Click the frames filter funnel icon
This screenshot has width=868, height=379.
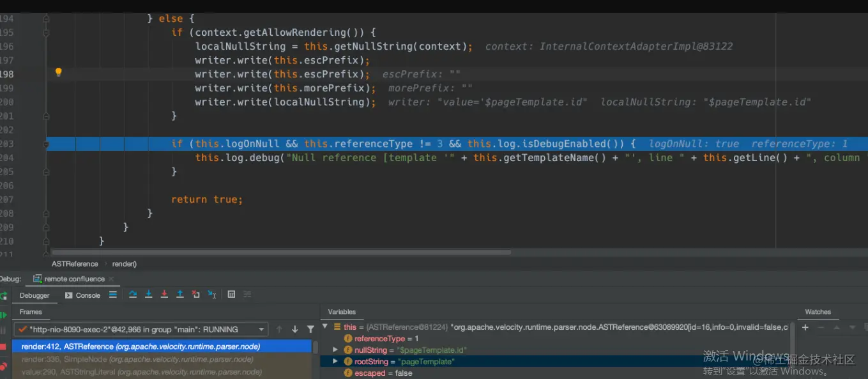(310, 329)
